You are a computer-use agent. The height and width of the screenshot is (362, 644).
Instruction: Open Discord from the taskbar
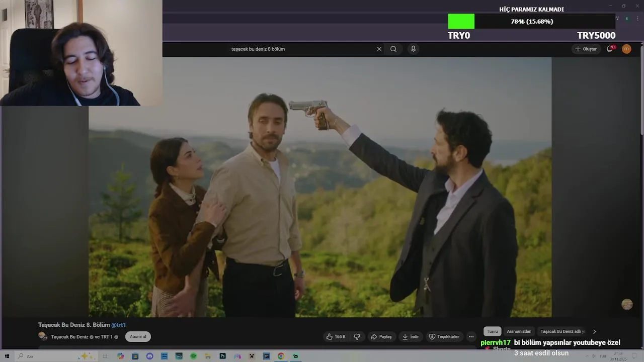149,356
